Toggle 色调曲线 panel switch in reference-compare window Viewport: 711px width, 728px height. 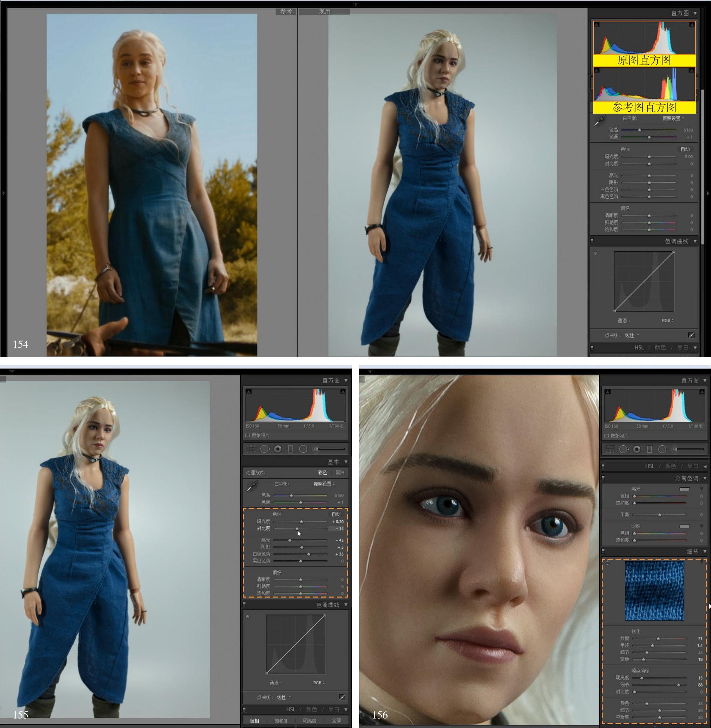592,241
